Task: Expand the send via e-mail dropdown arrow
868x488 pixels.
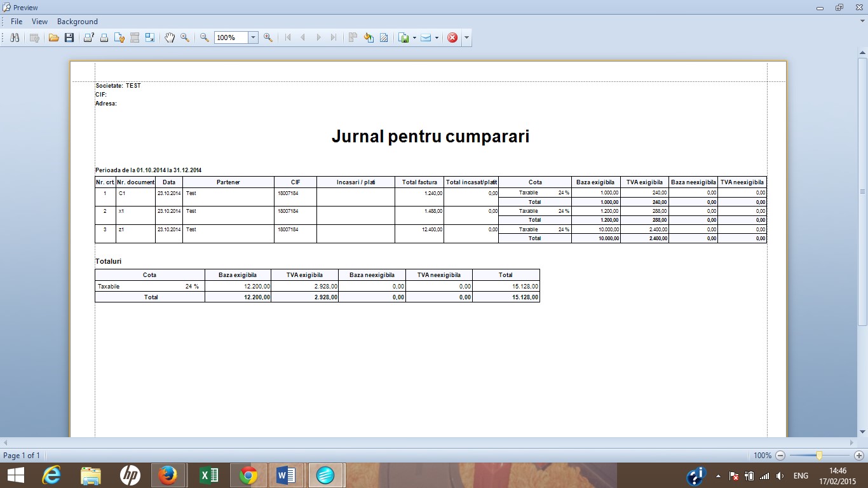Action: (x=437, y=37)
